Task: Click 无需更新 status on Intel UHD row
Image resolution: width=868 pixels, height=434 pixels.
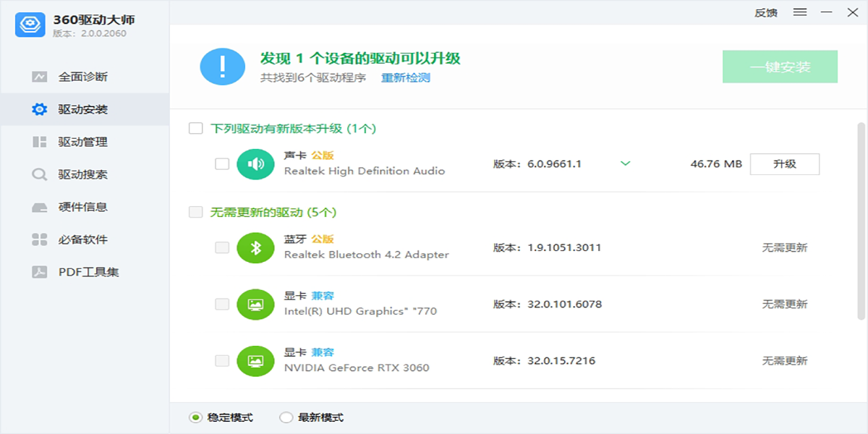Action: click(x=785, y=305)
